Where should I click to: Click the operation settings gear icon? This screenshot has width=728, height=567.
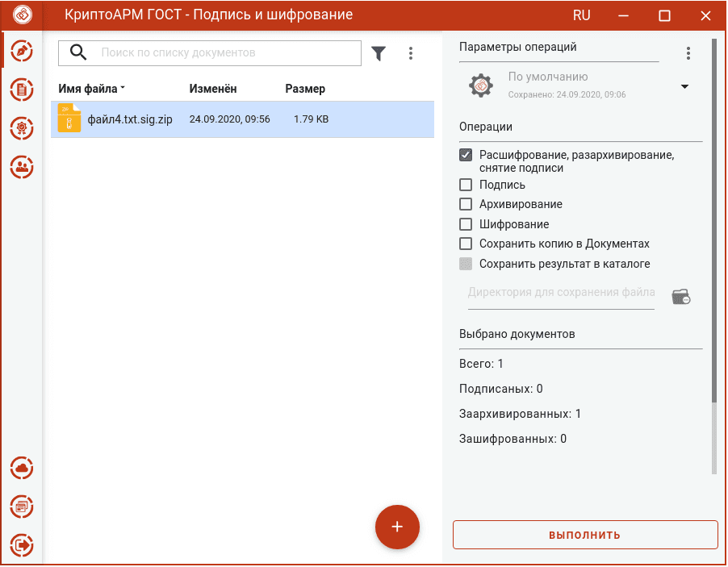(481, 85)
